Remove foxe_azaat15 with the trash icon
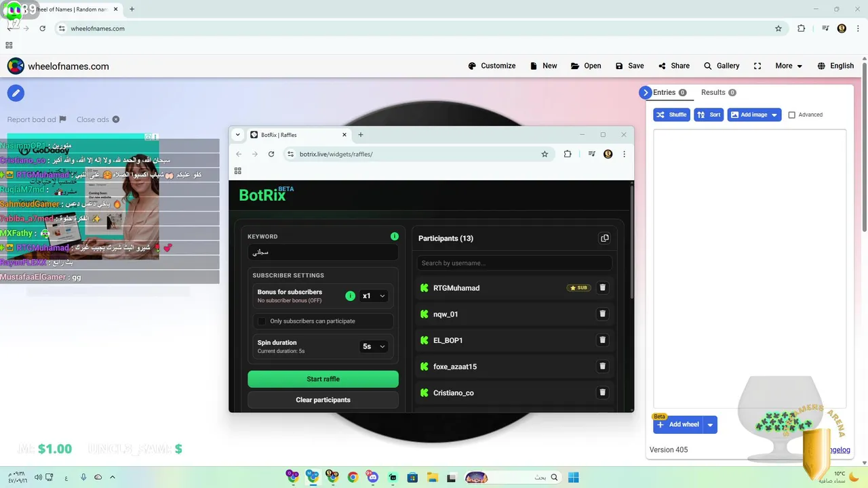This screenshot has width=868, height=488. (x=602, y=367)
